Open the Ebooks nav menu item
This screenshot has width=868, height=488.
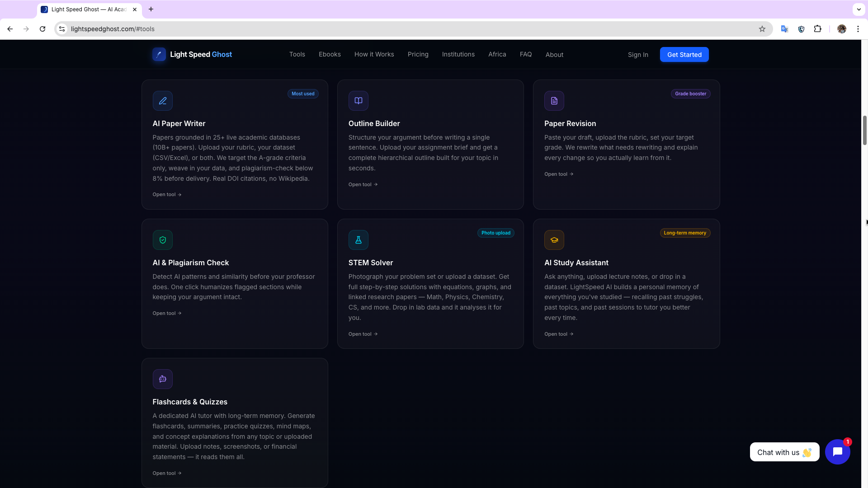(x=330, y=54)
